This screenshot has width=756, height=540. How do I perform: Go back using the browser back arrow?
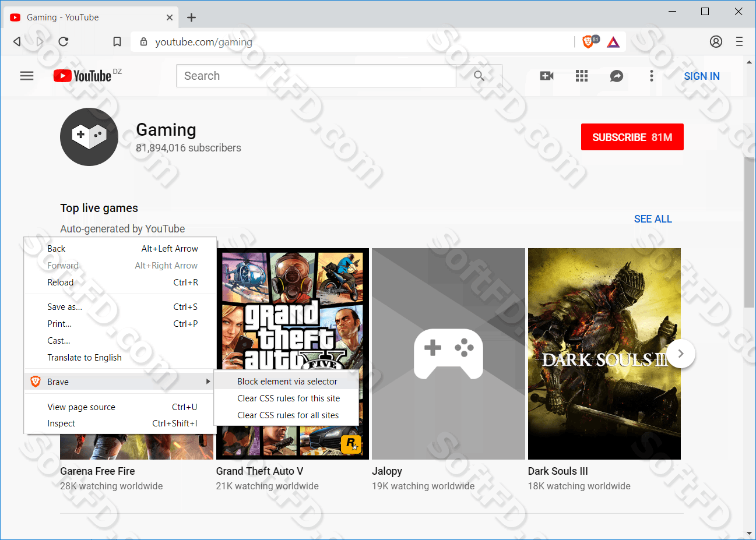pos(17,41)
